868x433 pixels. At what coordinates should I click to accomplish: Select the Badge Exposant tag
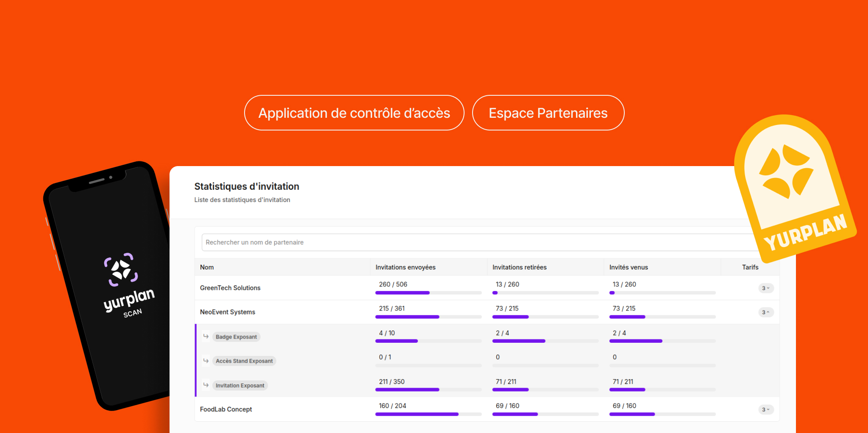click(x=236, y=337)
